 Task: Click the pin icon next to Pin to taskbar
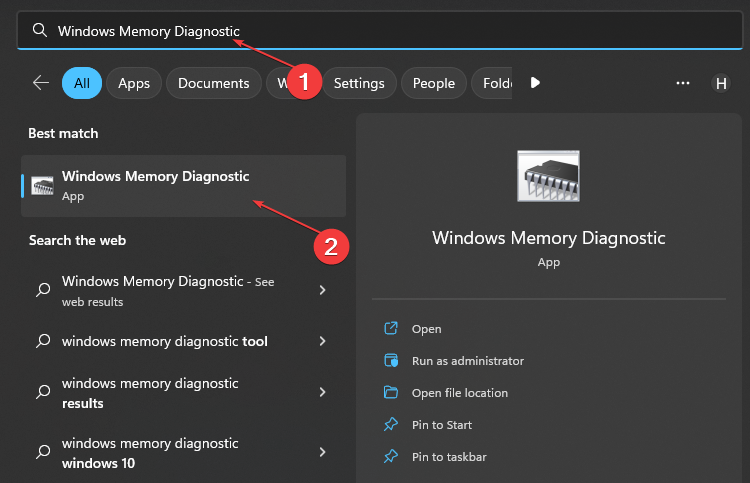pos(391,456)
